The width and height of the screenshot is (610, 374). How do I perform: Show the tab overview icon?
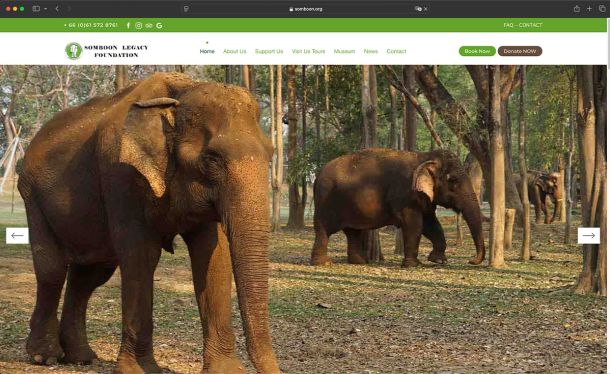(602, 9)
